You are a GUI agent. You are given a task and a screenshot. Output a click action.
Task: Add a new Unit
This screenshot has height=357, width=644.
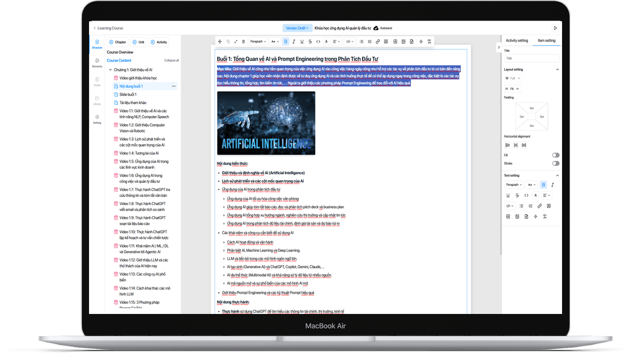pyautogui.click(x=138, y=42)
